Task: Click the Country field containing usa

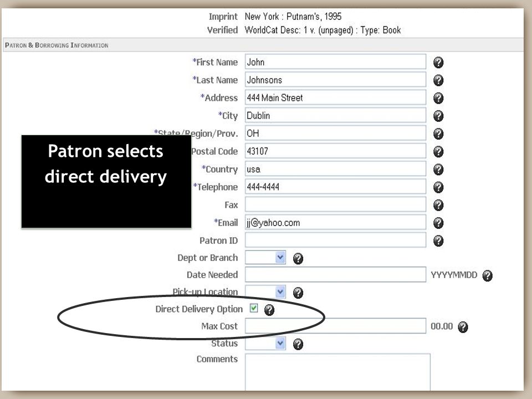Action: pos(336,169)
